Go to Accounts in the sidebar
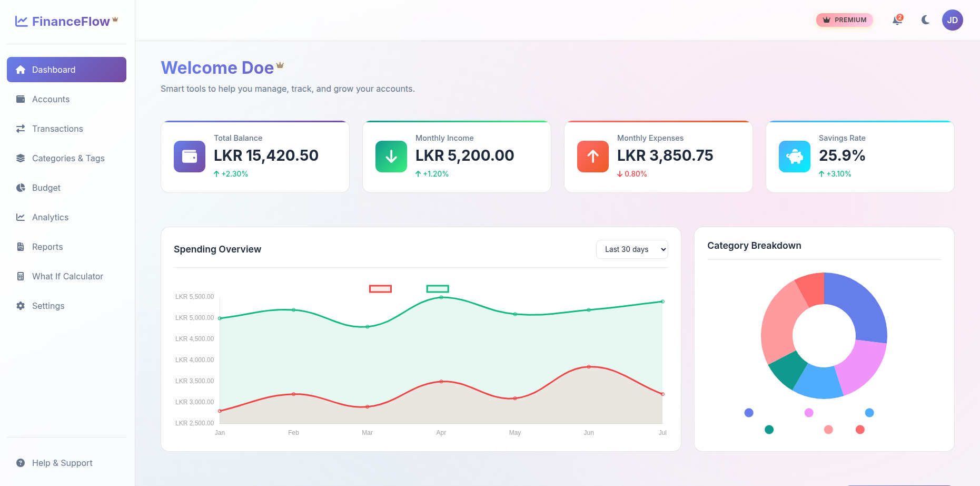The height and width of the screenshot is (486, 980). coord(51,99)
